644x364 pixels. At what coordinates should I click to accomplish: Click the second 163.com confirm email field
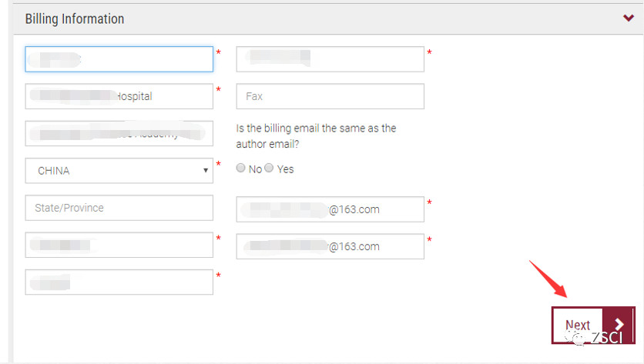tap(330, 246)
